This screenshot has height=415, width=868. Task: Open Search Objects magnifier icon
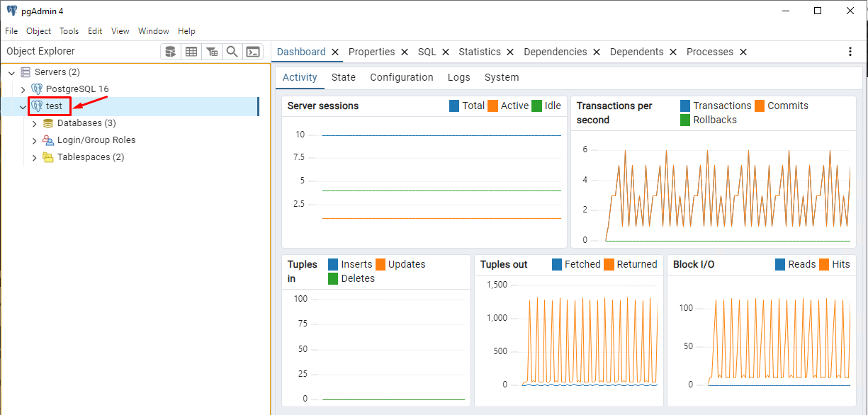[232, 52]
